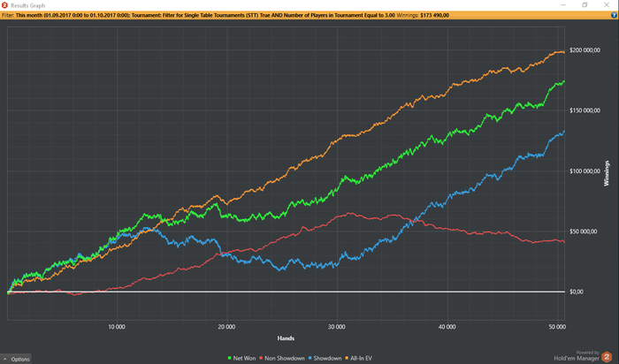Toggle the green Net Won legend swatch
Screen dimensions: 619x364
(229, 358)
